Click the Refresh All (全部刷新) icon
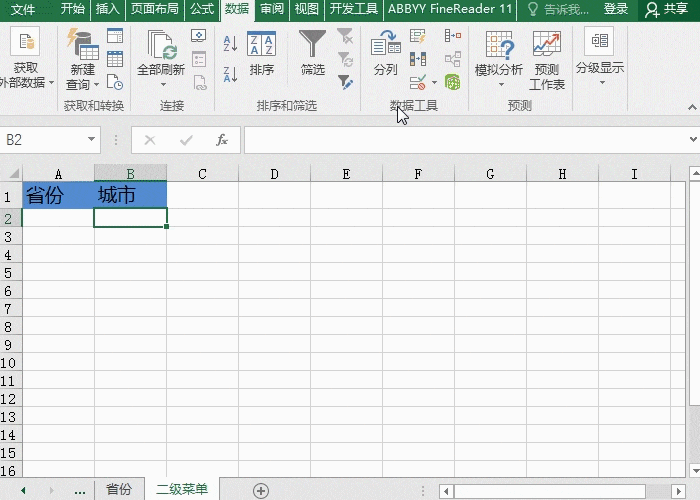700x500 pixels. [161, 52]
